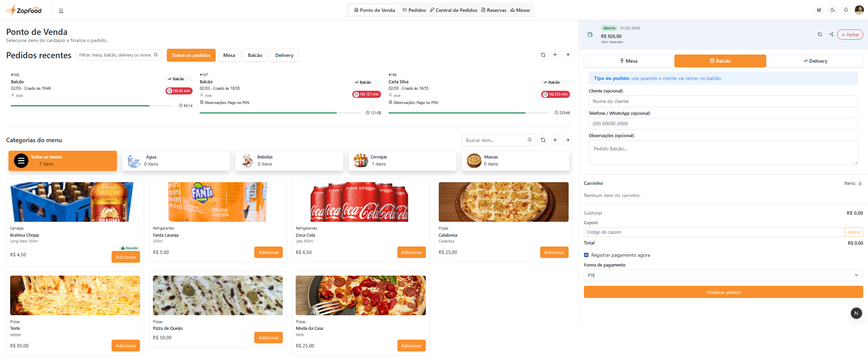Refresh the Pedidos recentes list
The width and height of the screenshot is (868, 364).
pos(543,55)
